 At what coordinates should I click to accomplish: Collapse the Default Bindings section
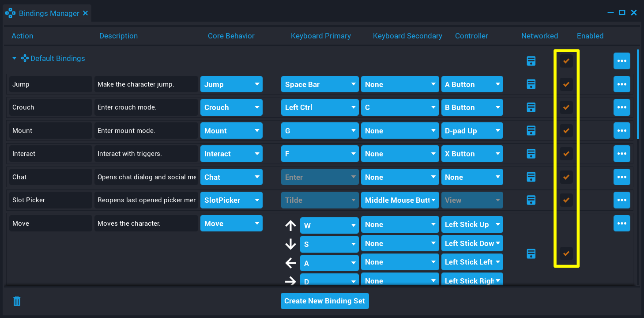click(x=14, y=58)
